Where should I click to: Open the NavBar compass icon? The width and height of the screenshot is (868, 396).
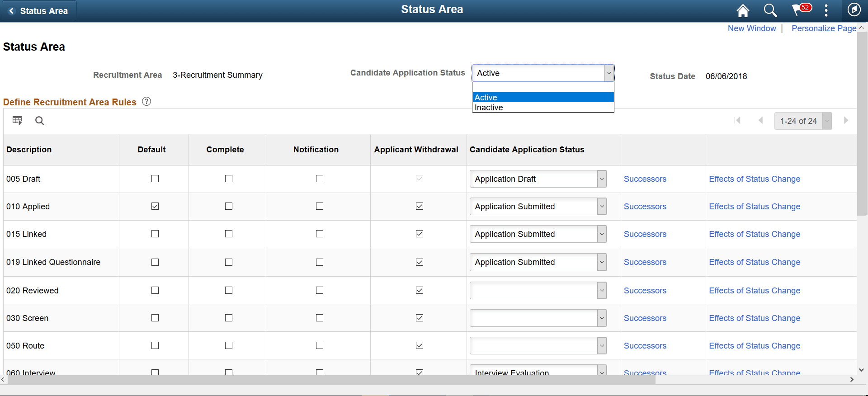(854, 10)
